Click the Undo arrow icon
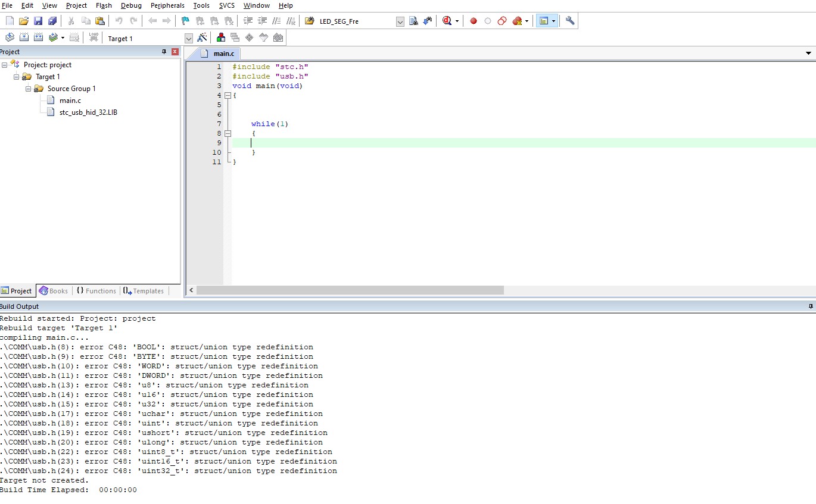The height and width of the screenshot is (504, 816). pyautogui.click(x=119, y=21)
